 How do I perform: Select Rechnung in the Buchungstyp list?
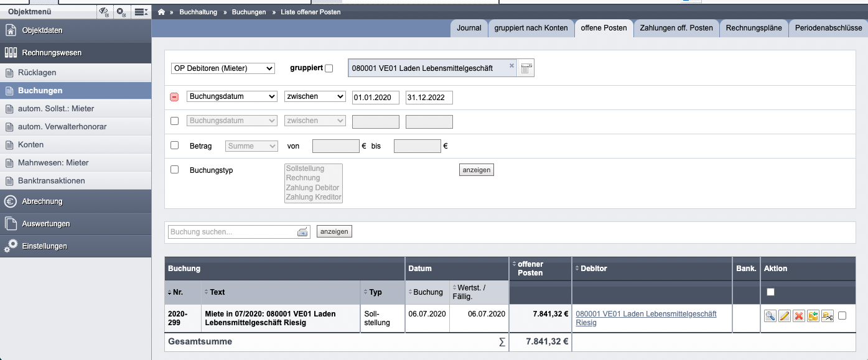pos(313,178)
